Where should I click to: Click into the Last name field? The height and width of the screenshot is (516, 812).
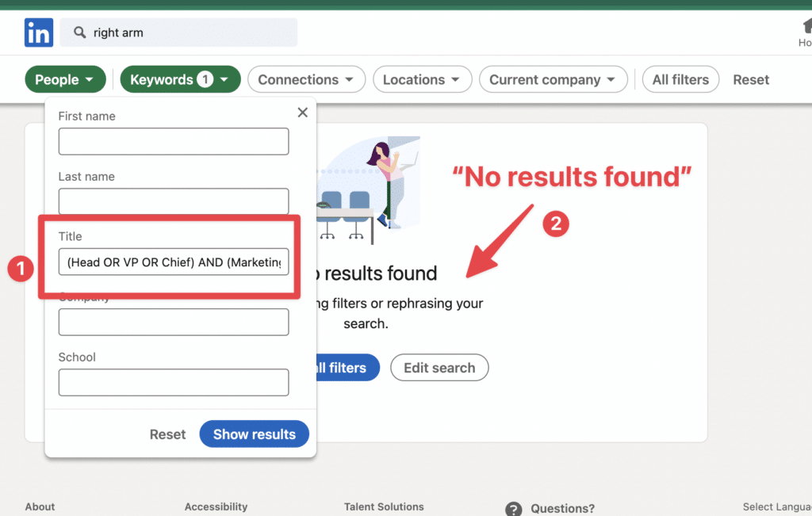pyautogui.click(x=174, y=201)
